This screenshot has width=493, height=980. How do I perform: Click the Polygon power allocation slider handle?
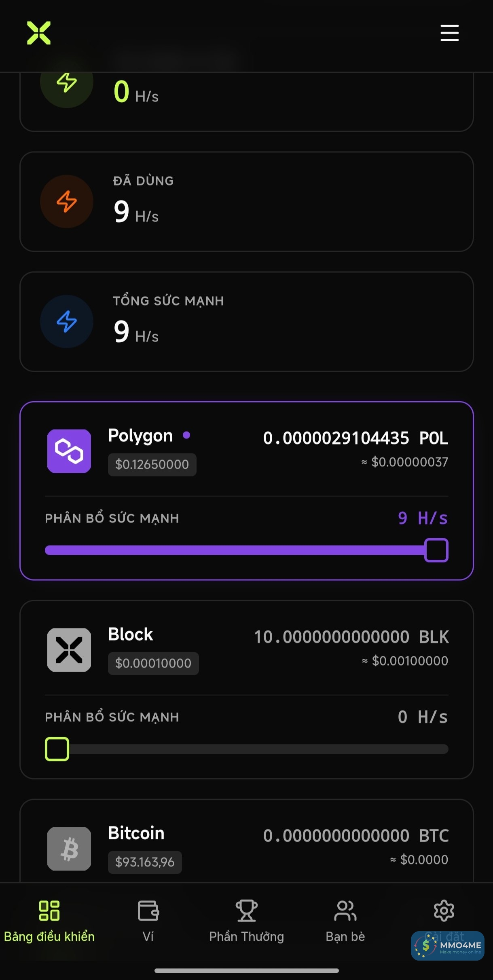pyautogui.click(x=436, y=550)
